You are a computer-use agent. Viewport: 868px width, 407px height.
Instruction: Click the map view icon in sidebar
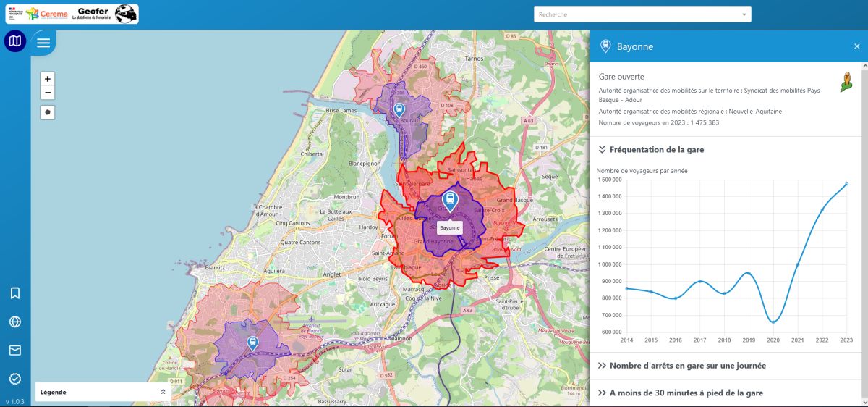point(15,42)
